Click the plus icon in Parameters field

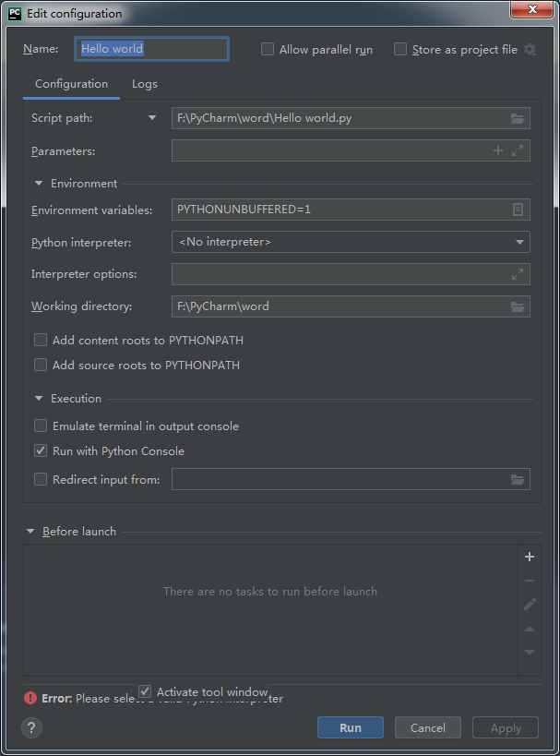click(498, 150)
